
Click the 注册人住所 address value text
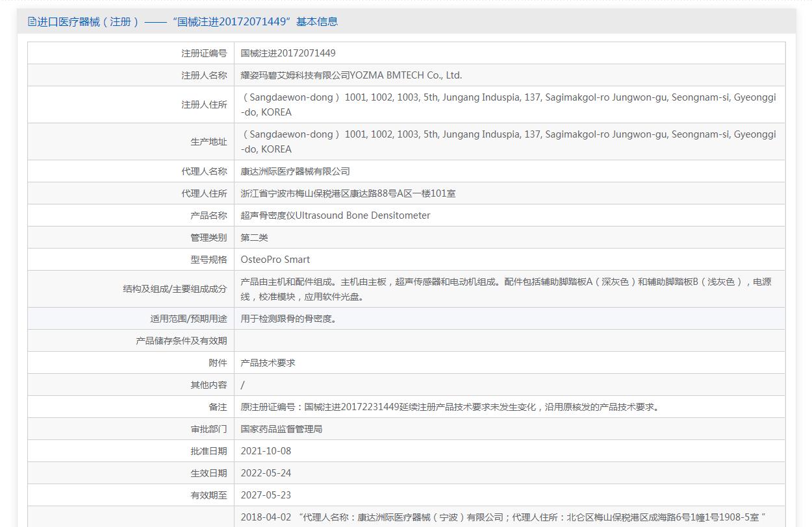tap(508, 104)
